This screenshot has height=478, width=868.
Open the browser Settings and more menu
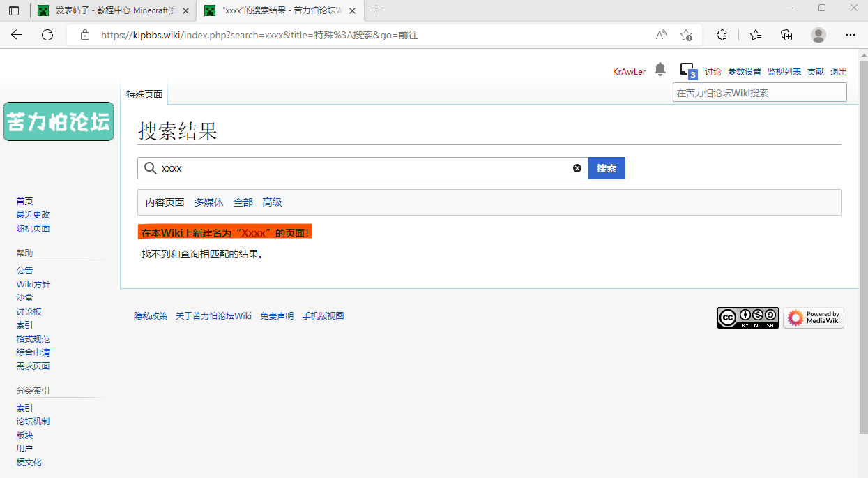coord(850,35)
